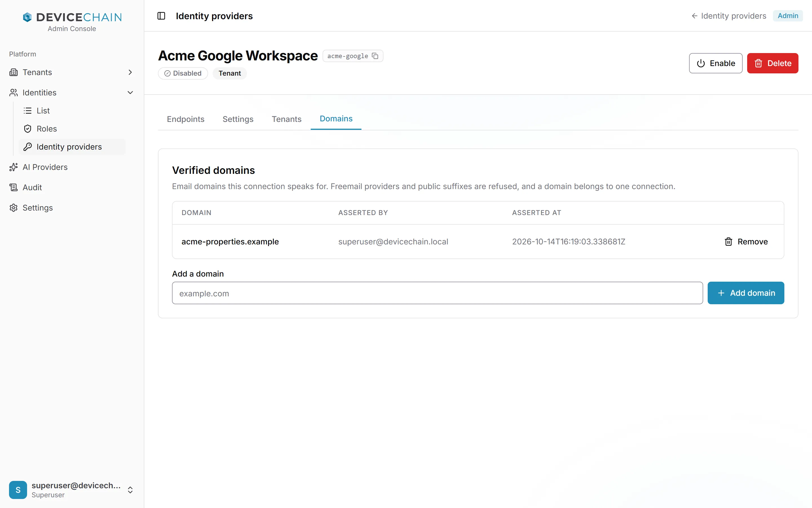The width and height of the screenshot is (812, 508).
Task: Click the Identity providers key icon
Action: (28, 147)
